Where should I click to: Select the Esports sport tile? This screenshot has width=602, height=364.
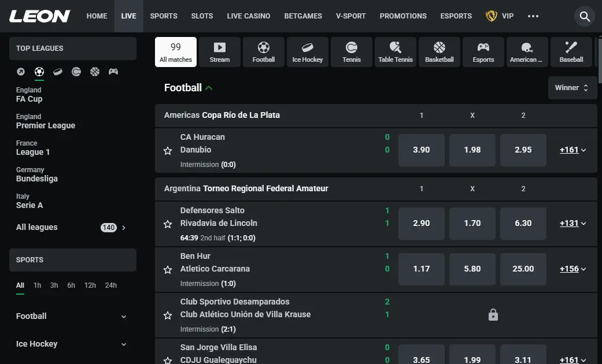[483, 52]
